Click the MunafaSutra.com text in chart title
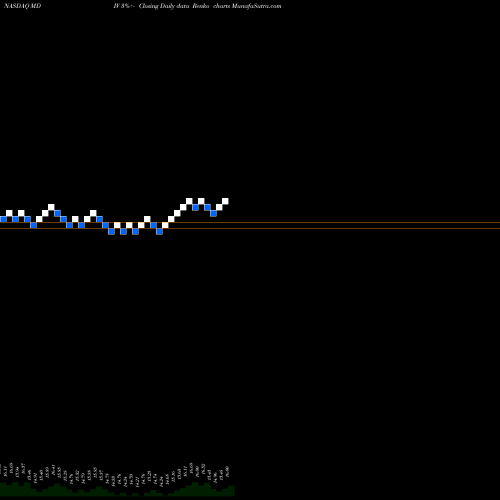The width and height of the screenshot is (500, 500). click(x=256, y=6)
